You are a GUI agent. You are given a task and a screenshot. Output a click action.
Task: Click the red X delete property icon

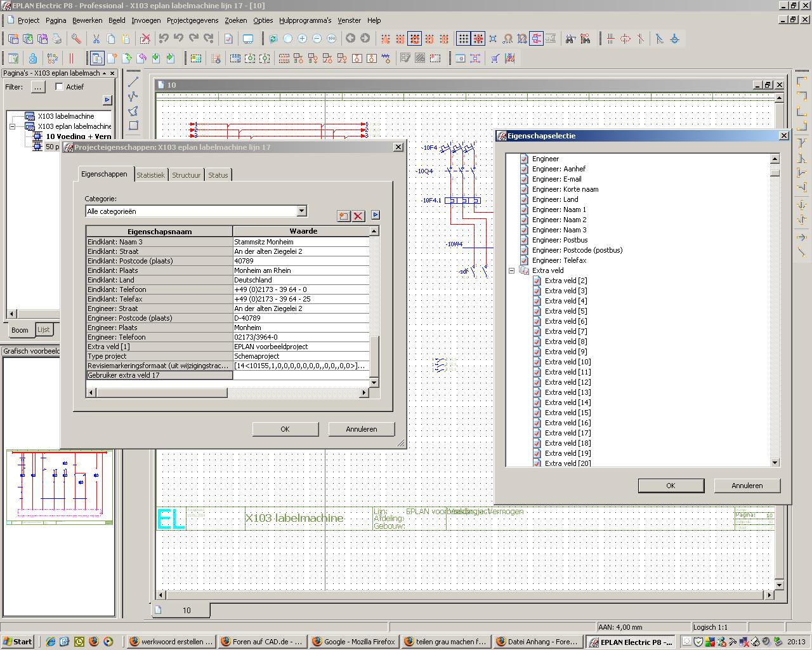358,216
